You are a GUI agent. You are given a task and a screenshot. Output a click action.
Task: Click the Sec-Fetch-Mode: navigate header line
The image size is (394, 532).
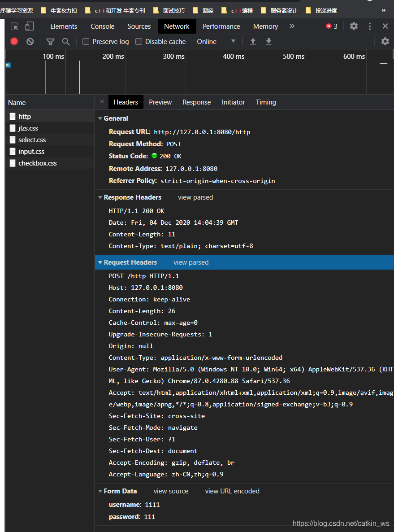pyautogui.click(x=153, y=428)
